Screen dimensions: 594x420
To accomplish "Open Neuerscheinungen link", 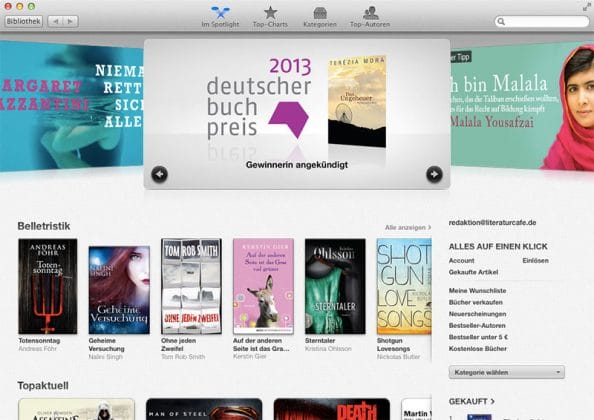I will click(x=477, y=314).
